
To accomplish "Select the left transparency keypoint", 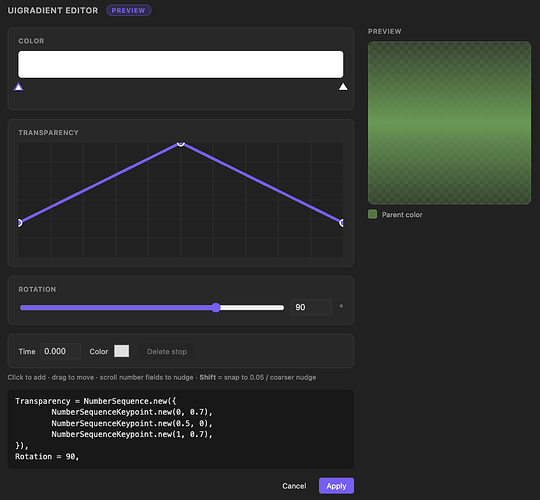I will pos(19,223).
